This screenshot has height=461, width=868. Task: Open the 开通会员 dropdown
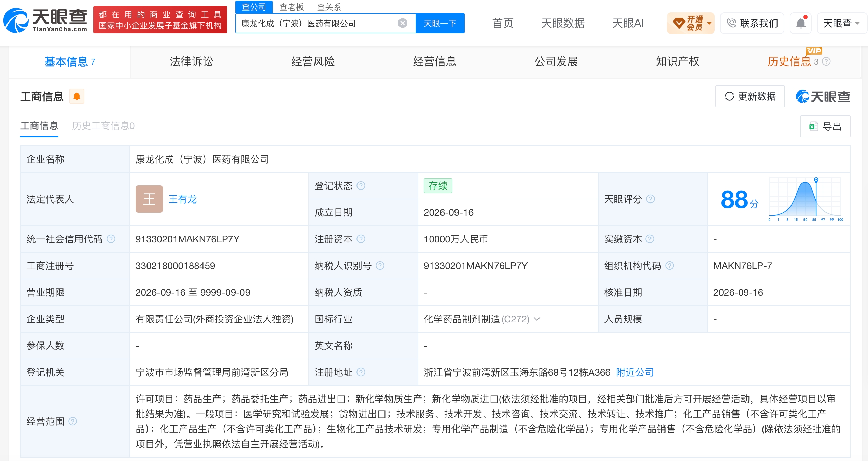tap(690, 23)
